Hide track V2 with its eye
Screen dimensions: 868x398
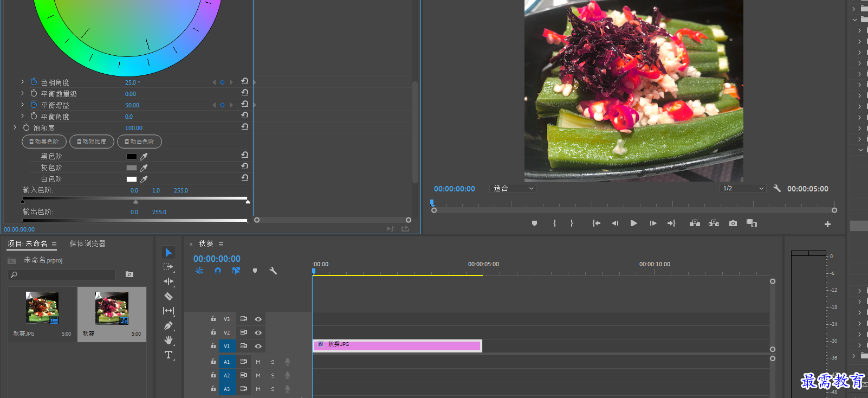click(258, 332)
